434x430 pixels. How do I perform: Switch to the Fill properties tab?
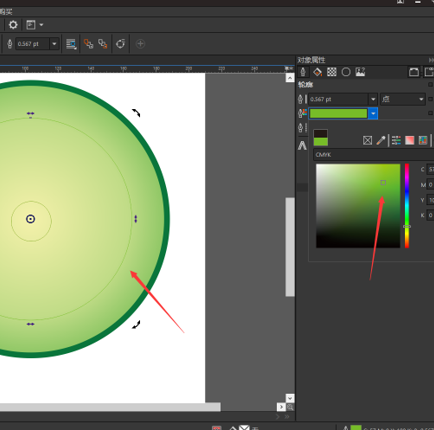[317, 72]
